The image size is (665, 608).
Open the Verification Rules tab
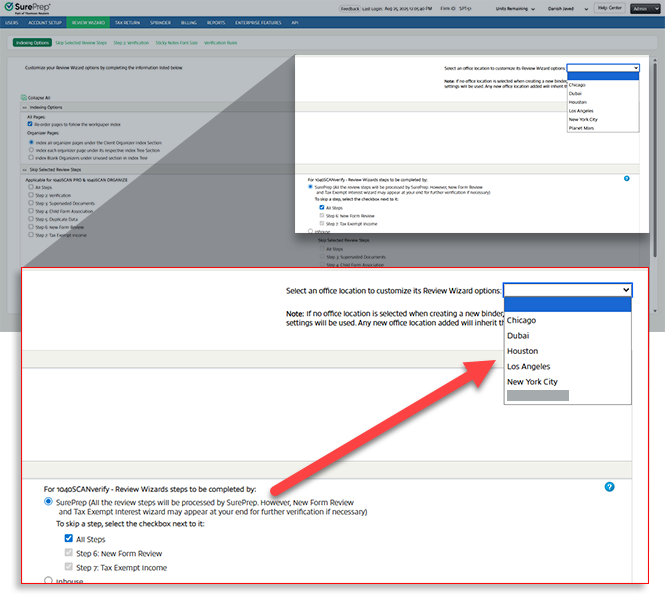click(221, 43)
